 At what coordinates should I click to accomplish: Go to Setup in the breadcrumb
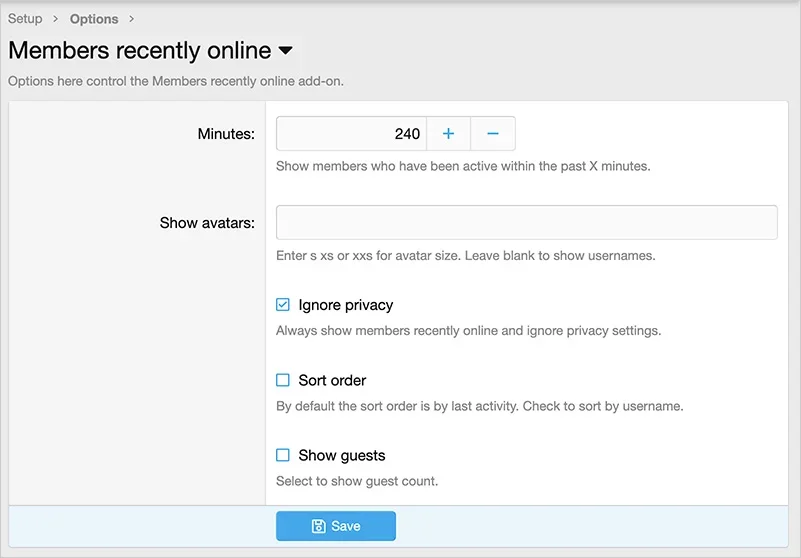pos(25,19)
